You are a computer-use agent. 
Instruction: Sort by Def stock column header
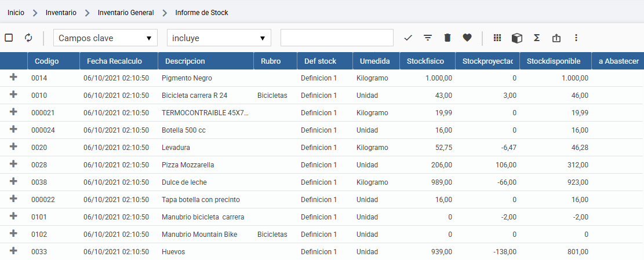point(325,61)
